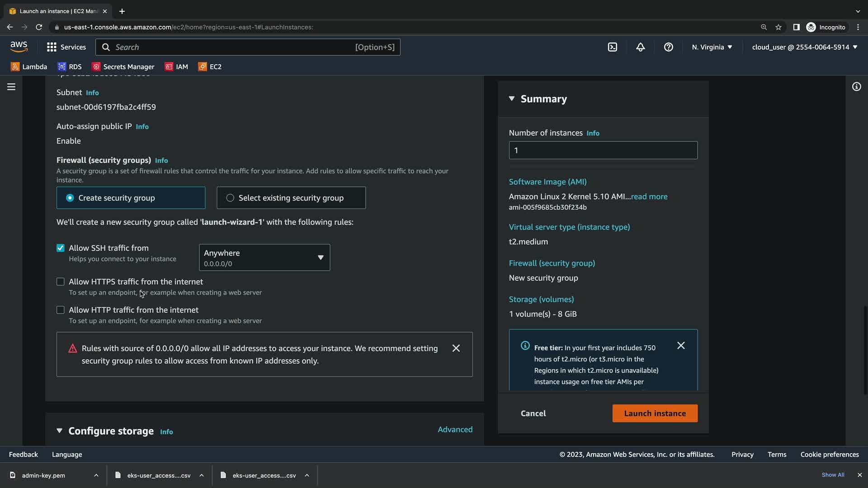Choose Select existing security group option
Image resolution: width=868 pixels, height=488 pixels.
coord(230,198)
